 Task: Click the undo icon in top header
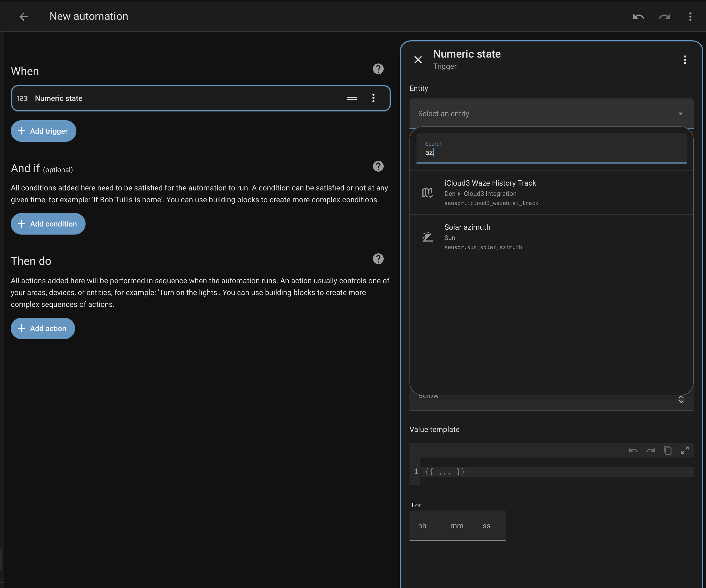638,16
